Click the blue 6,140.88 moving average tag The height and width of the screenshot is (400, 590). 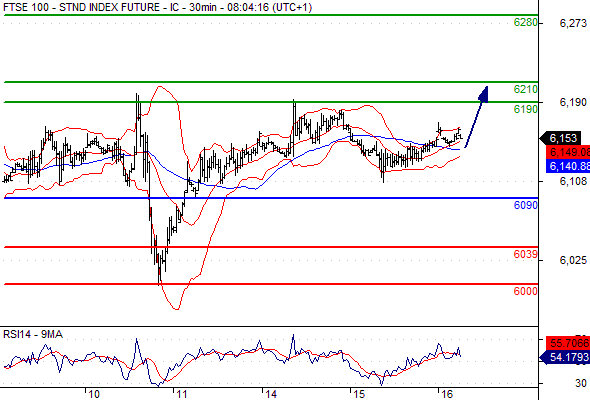568,166
